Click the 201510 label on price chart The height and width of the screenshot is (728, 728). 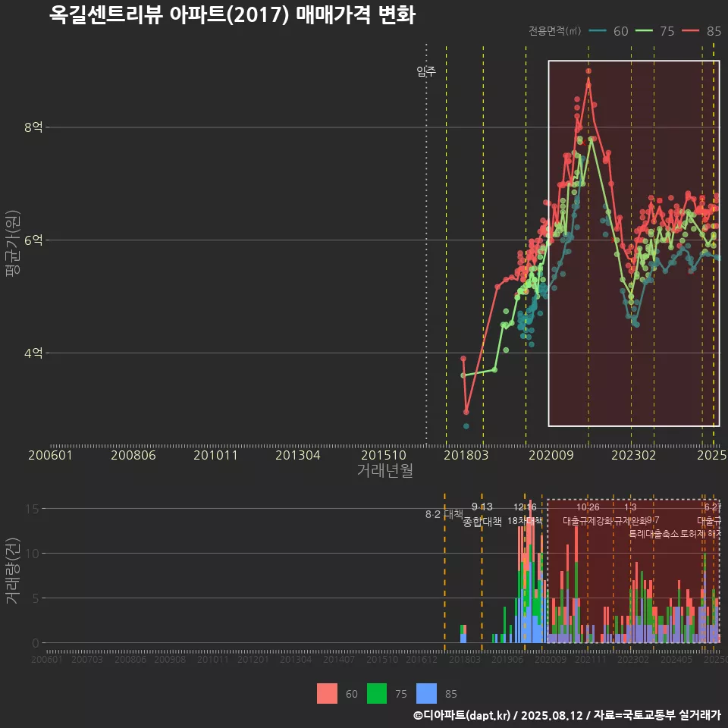[x=384, y=456]
